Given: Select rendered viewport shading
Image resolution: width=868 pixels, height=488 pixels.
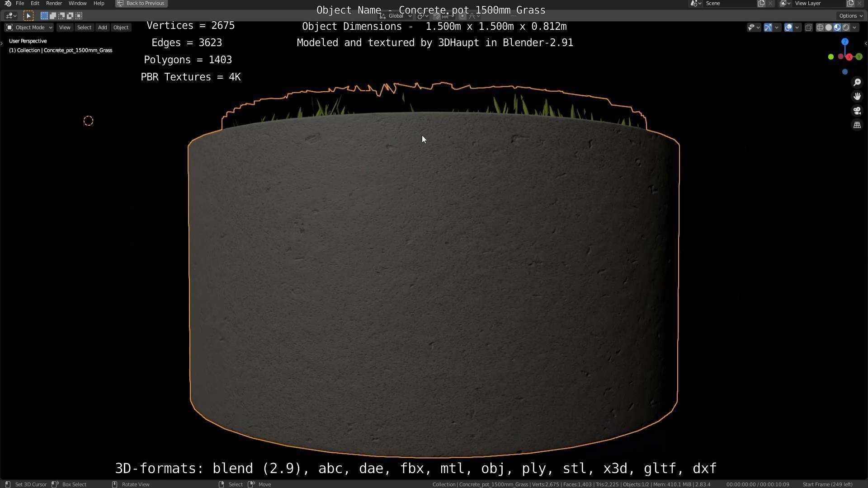Looking at the screenshot, I should pos(846,28).
